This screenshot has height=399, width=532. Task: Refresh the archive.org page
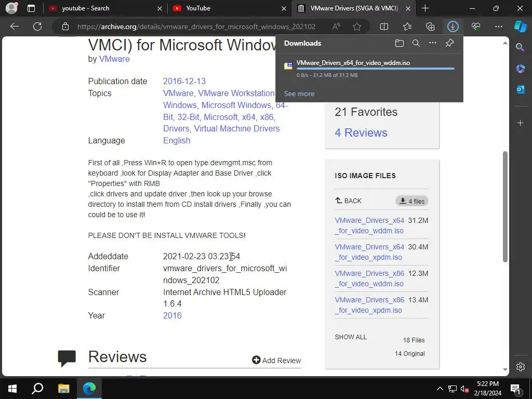[x=37, y=26]
